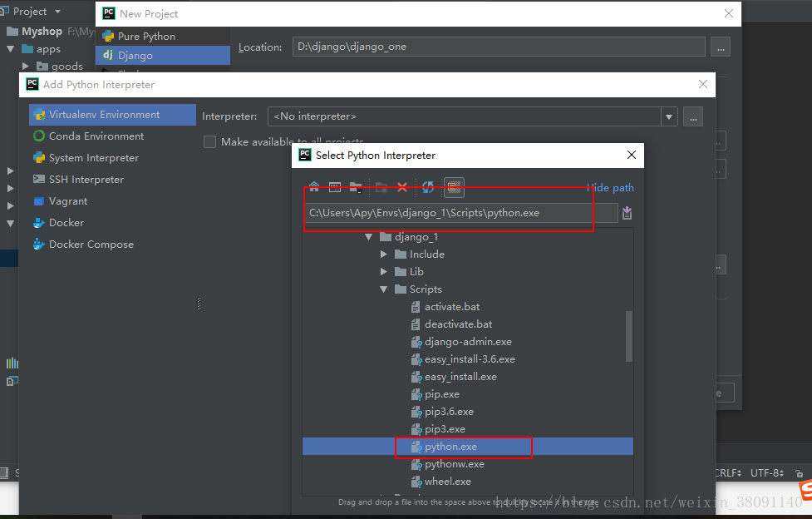Select Django project type
812x519 pixels.
(163, 56)
